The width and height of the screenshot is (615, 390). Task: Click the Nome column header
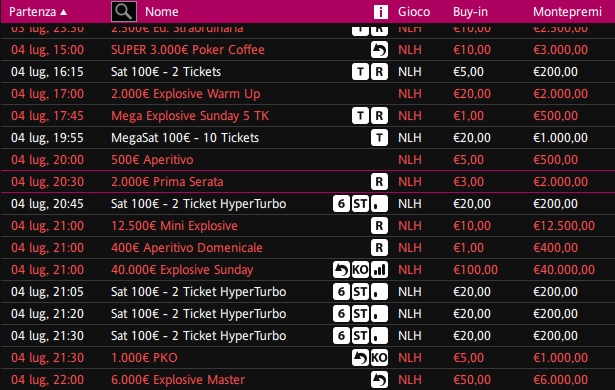pyautogui.click(x=162, y=12)
